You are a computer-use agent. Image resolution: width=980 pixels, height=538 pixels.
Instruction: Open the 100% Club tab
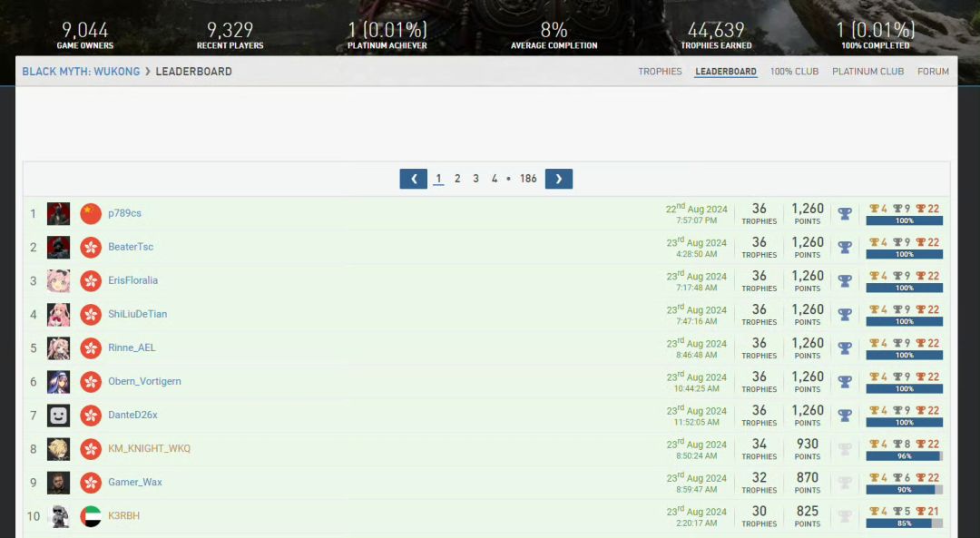pos(794,72)
